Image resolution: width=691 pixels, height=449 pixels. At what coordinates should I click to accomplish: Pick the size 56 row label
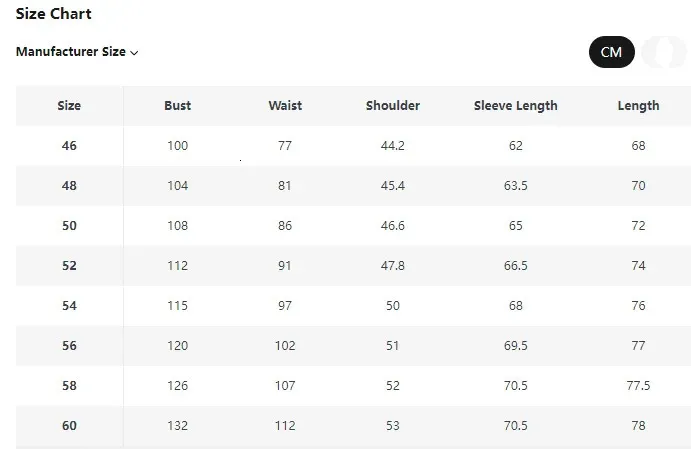69,346
